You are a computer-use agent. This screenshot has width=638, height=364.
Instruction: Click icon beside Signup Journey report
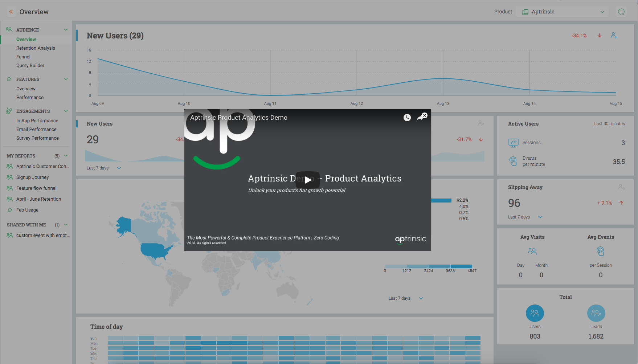[10, 177]
